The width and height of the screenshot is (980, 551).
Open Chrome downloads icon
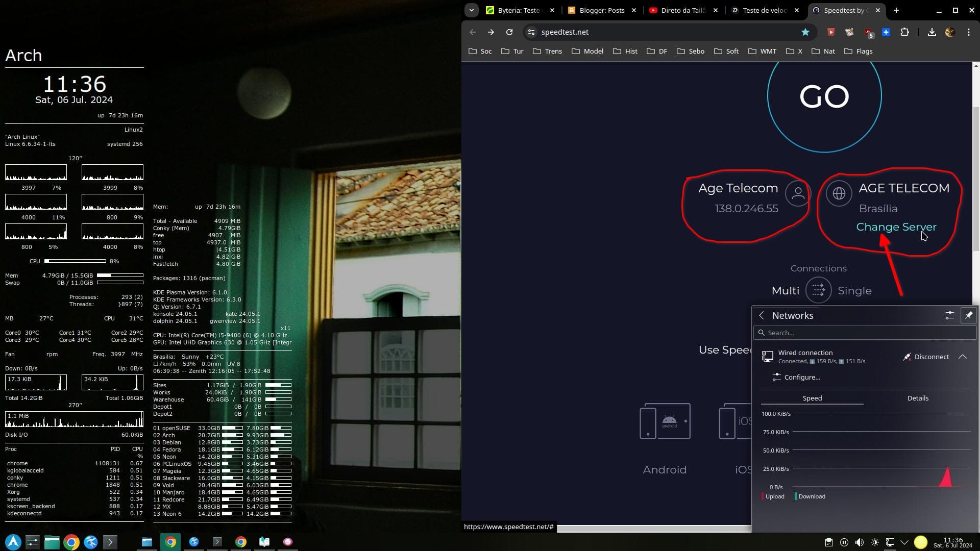(x=932, y=32)
